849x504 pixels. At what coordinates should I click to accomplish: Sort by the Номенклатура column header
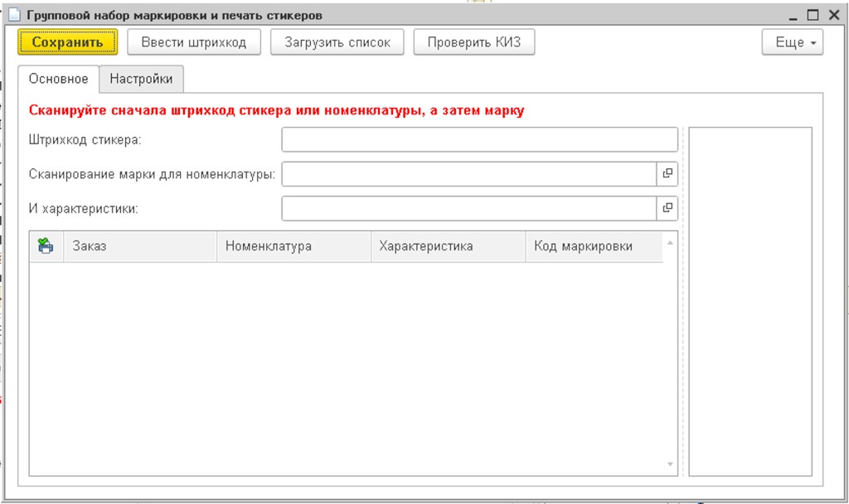294,246
